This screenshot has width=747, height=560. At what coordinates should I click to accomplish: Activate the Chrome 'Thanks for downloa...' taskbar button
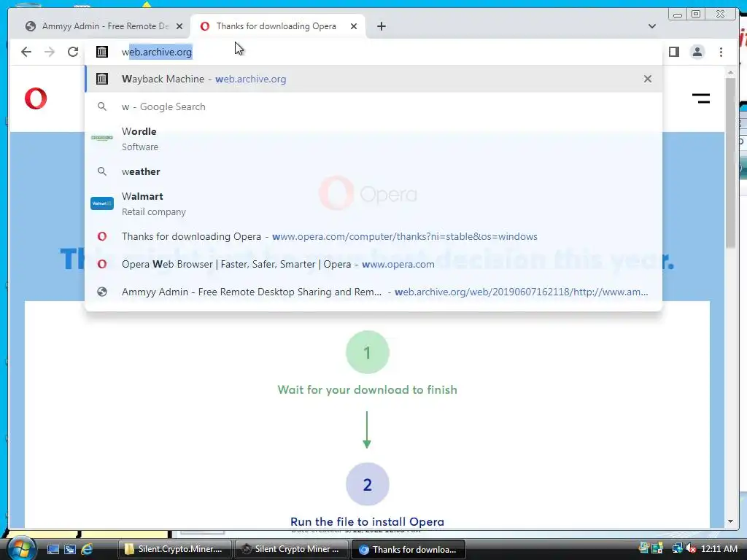click(x=409, y=549)
